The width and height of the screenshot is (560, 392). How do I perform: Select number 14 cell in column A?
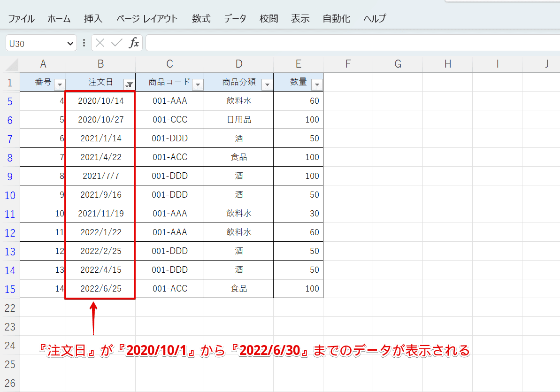pos(43,288)
